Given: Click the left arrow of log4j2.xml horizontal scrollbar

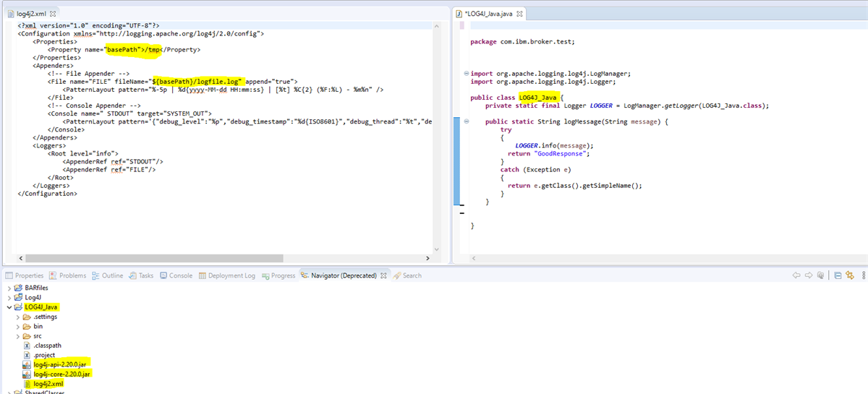Looking at the screenshot, I should coord(20,257).
